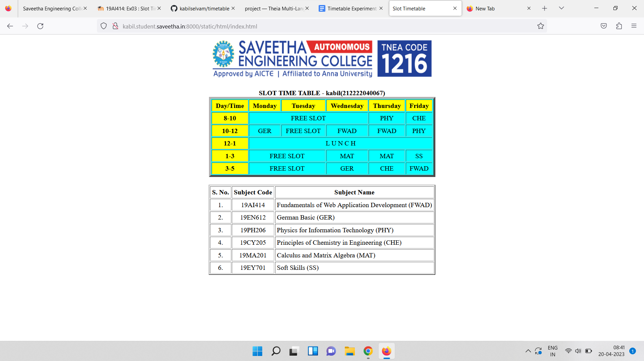Open clock and calendar 08:41
The width and height of the screenshot is (644, 361).
tap(611, 351)
